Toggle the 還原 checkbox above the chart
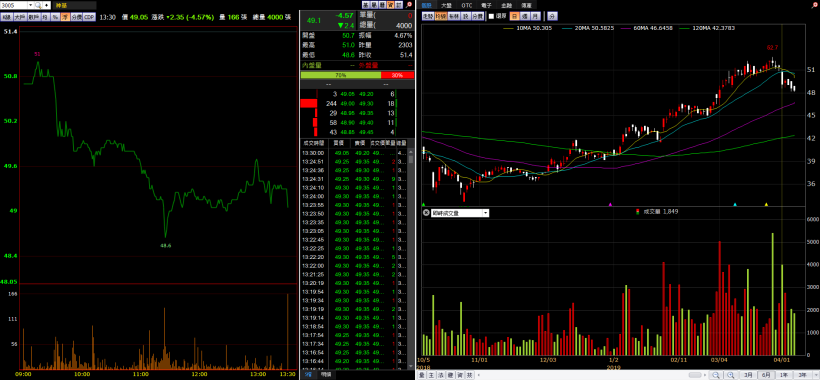This screenshot has width=820, height=380. [x=492, y=16]
